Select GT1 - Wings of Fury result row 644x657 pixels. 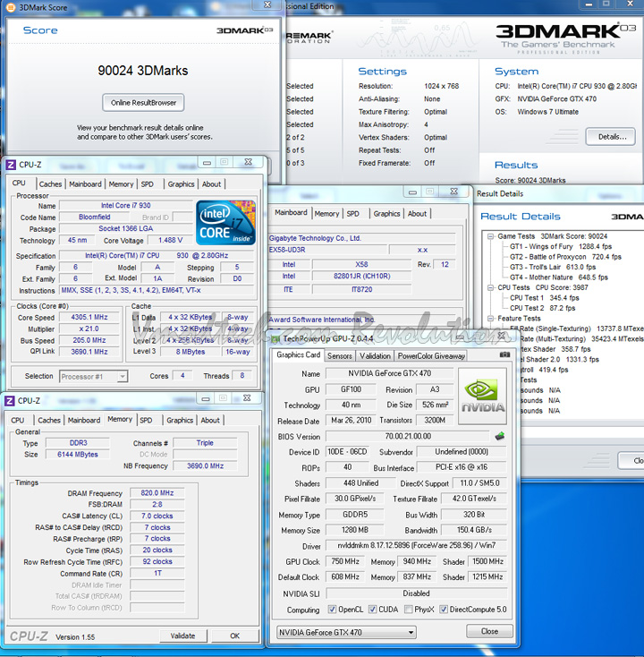560,246
